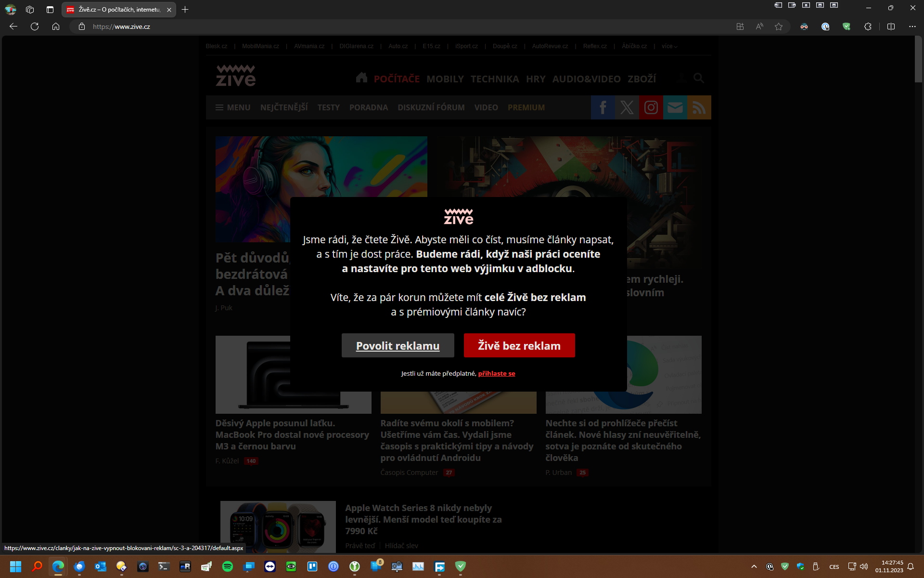This screenshot has width=924, height=578.
Task: Open the DISKUZNÍ FÓRUM menu item
Action: pos(431,107)
